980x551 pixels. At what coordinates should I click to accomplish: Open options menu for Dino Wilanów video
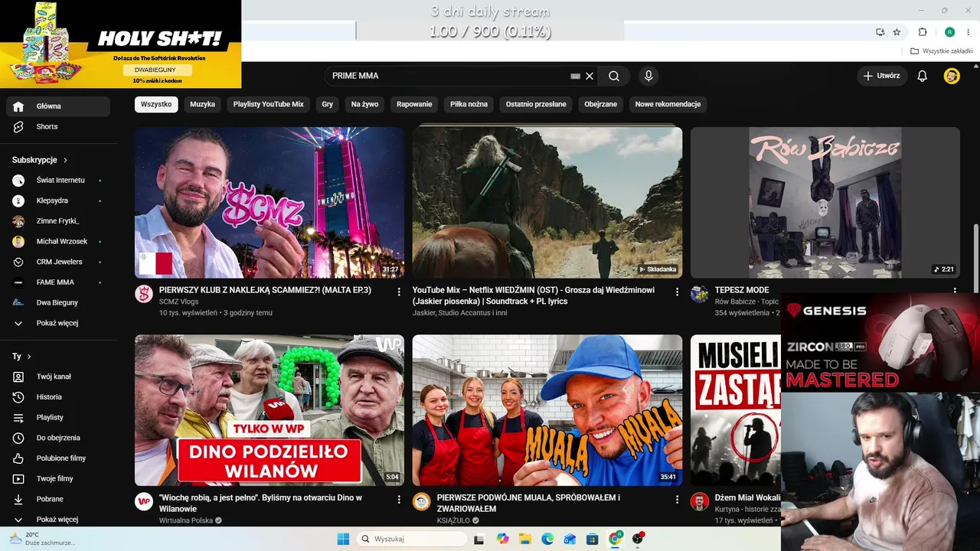coord(399,500)
